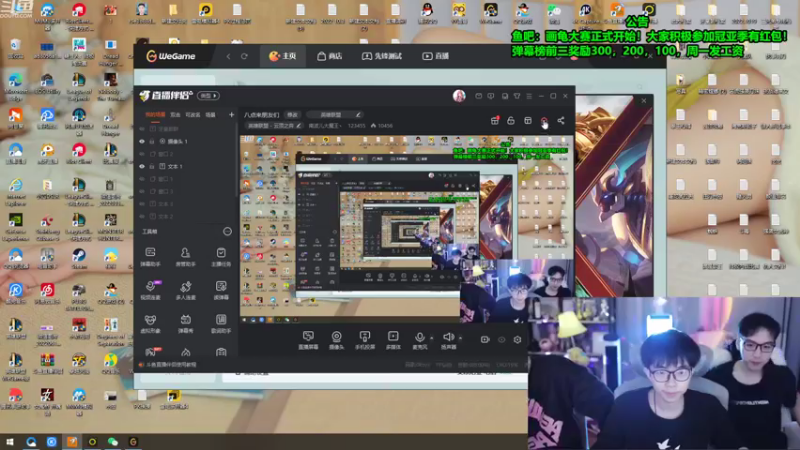The width and height of the screenshot is (800, 450).
Task: Toggle the lock on 文本 1 layer
Action: tap(152, 166)
